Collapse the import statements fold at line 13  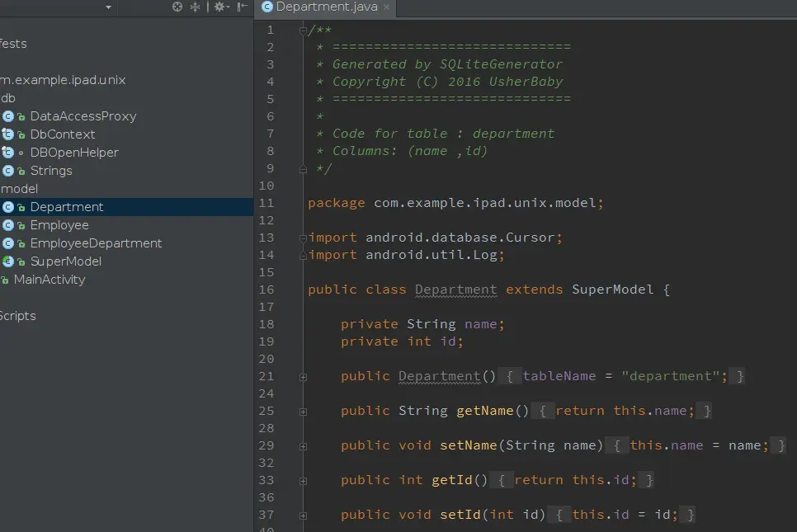tap(303, 238)
